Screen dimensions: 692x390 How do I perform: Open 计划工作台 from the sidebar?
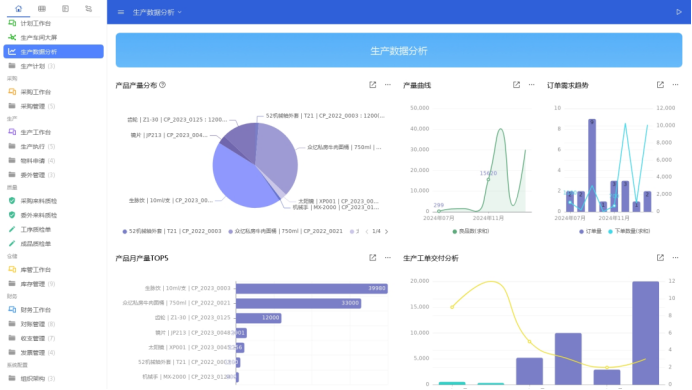pyautogui.click(x=53, y=23)
